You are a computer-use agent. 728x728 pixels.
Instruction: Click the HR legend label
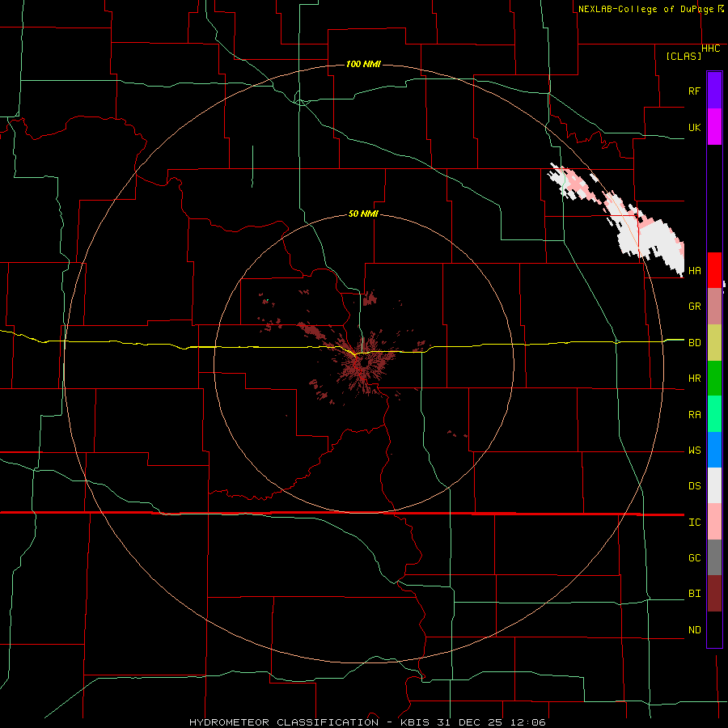694,379
